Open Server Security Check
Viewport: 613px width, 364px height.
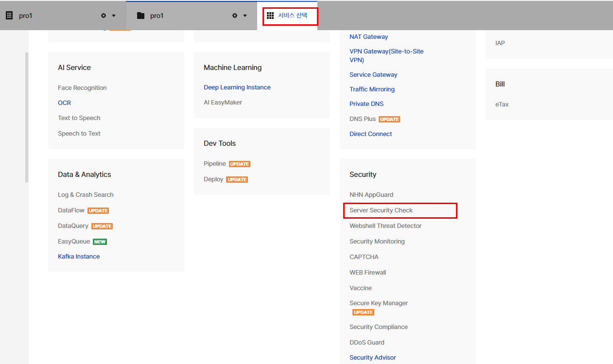click(381, 210)
